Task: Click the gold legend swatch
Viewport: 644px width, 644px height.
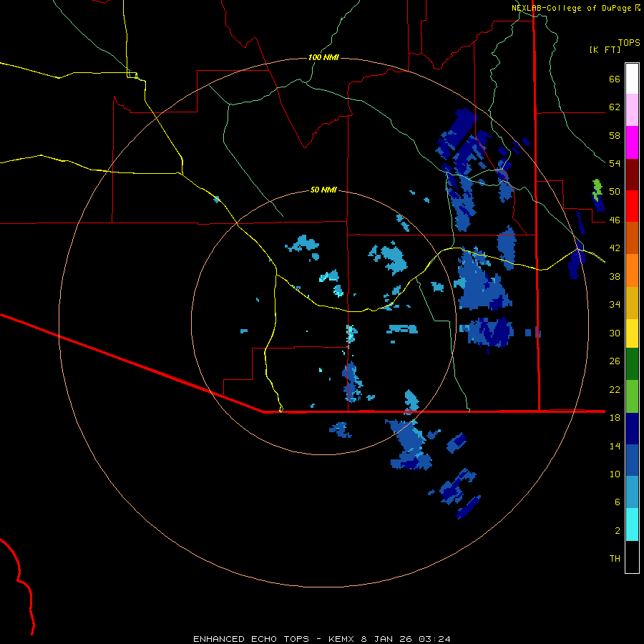Action: click(x=632, y=303)
